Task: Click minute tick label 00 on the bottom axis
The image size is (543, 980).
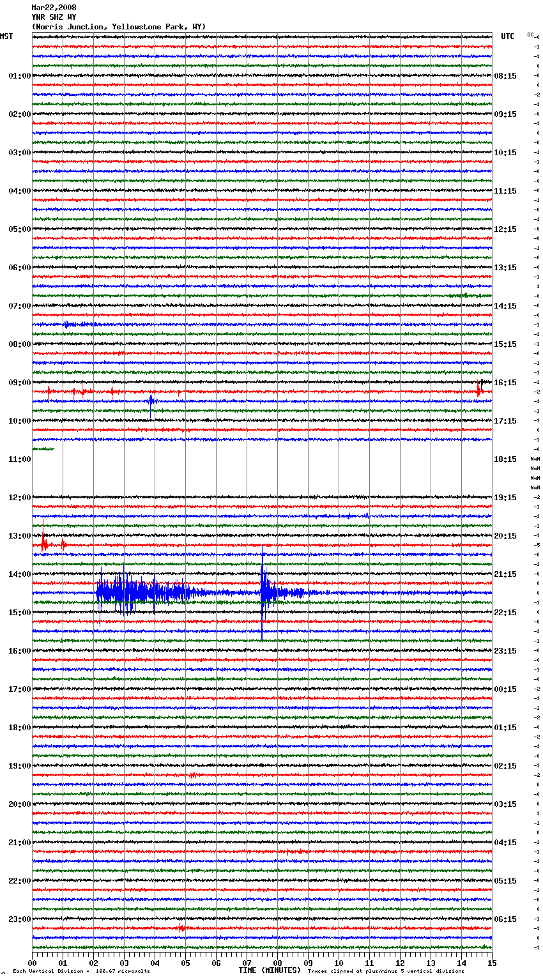Action: (x=32, y=963)
